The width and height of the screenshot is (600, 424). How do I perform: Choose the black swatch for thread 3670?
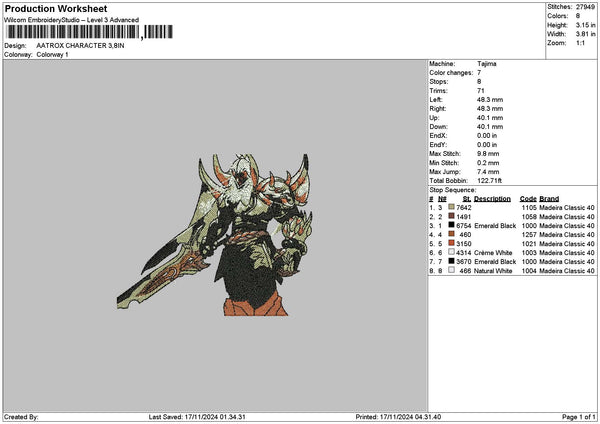(x=453, y=261)
